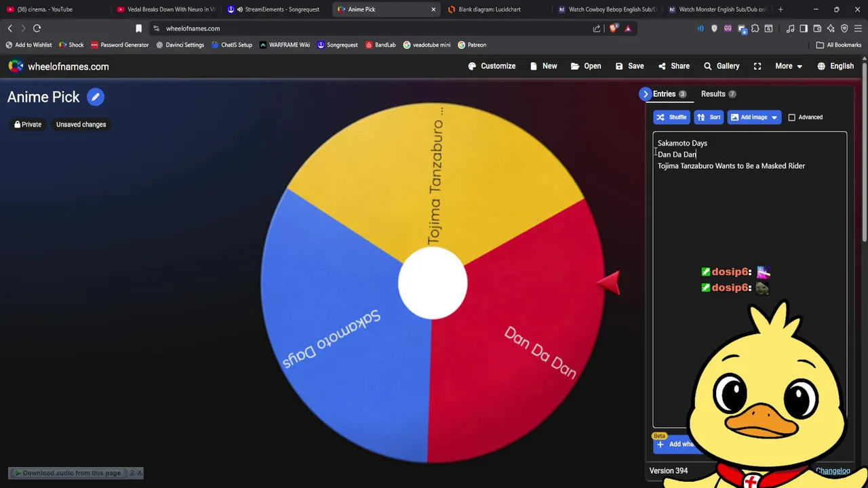868x488 pixels.
Task: Open the Password Generator bookmark
Action: (119, 45)
